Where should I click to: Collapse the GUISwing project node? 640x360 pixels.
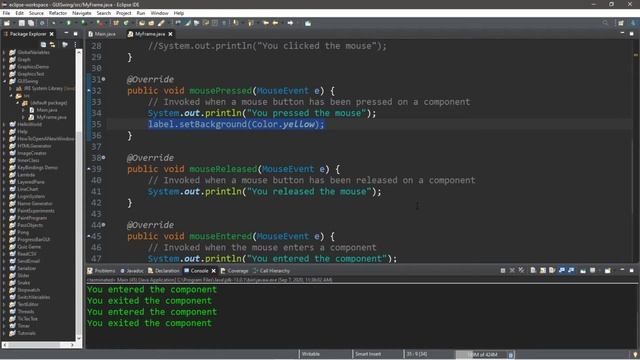(x=4, y=81)
